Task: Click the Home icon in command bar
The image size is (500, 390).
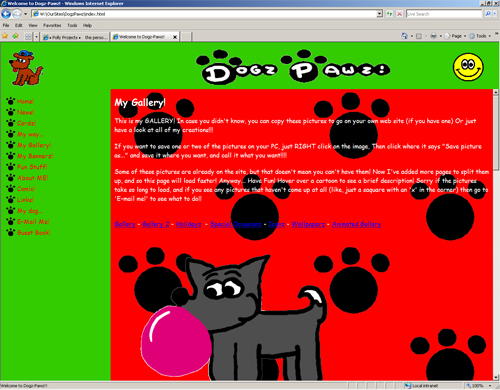Action: [405, 36]
